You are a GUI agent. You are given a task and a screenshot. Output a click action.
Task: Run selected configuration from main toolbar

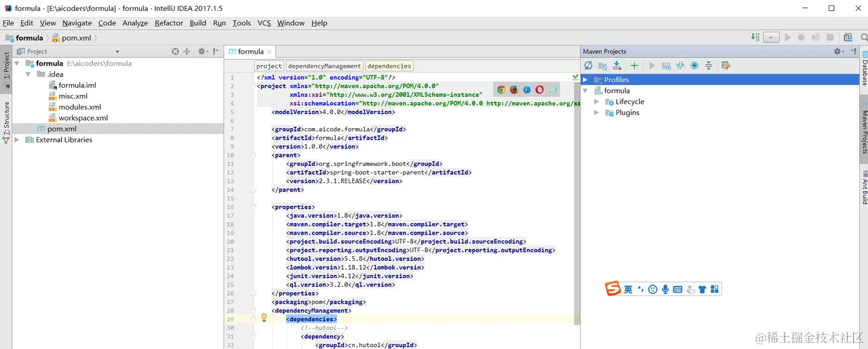click(788, 38)
